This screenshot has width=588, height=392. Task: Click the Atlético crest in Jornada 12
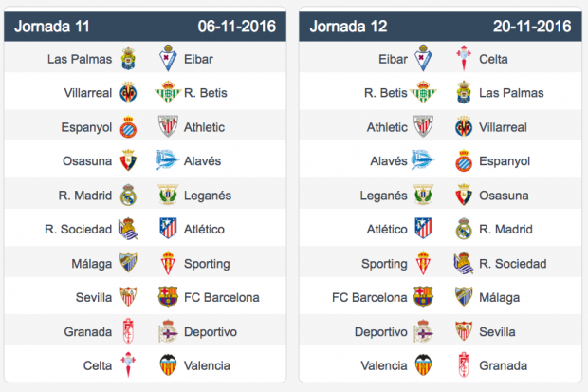[423, 229]
